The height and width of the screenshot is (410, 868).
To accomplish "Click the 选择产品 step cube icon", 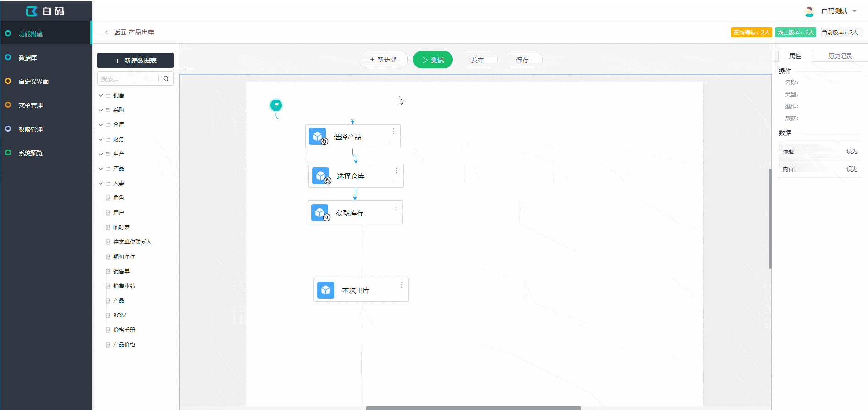I will [318, 136].
